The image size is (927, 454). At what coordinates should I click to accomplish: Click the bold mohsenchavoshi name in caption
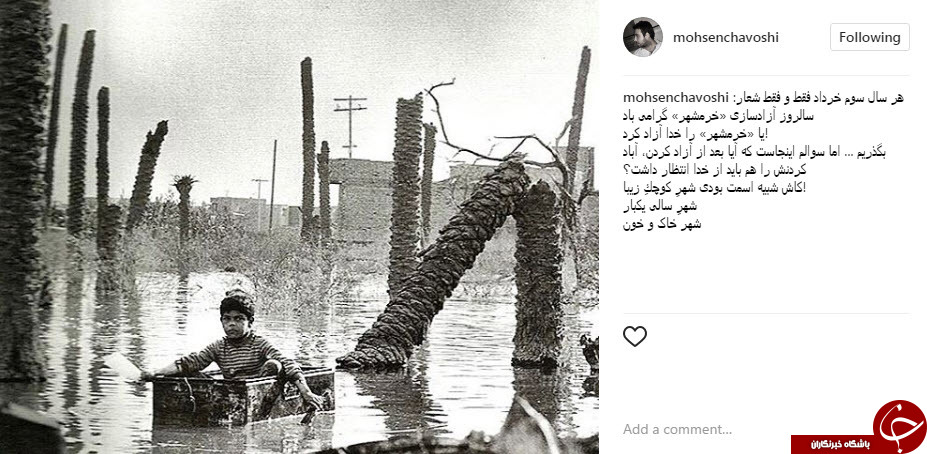click(675, 98)
